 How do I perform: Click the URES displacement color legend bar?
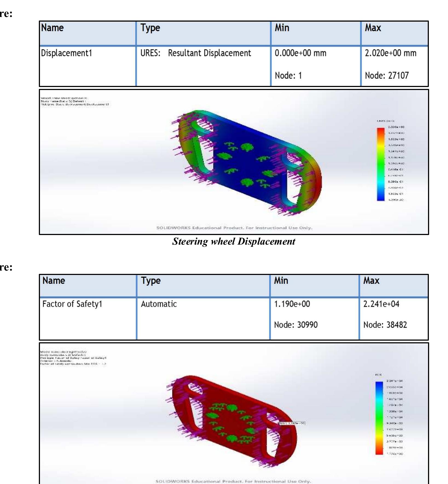coord(381,164)
